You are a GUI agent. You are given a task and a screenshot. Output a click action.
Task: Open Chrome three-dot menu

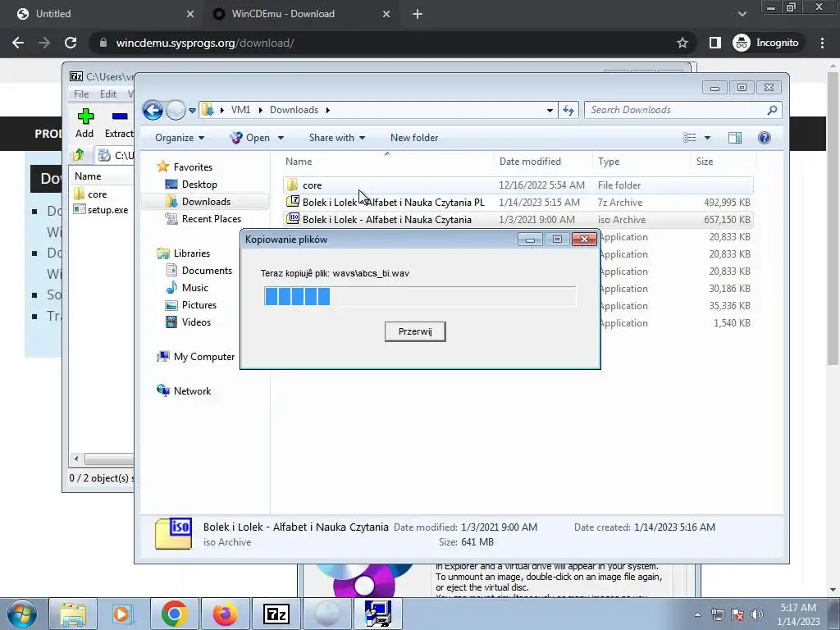click(x=822, y=43)
